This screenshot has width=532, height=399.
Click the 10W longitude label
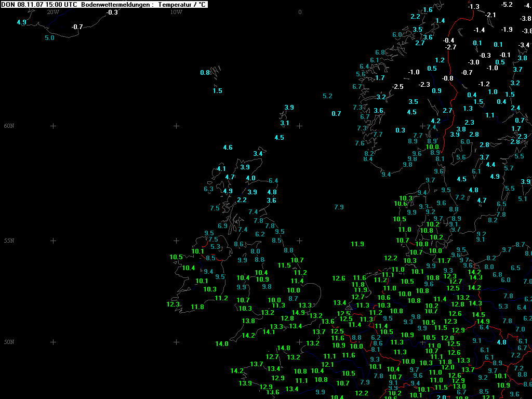pos(176,12)
